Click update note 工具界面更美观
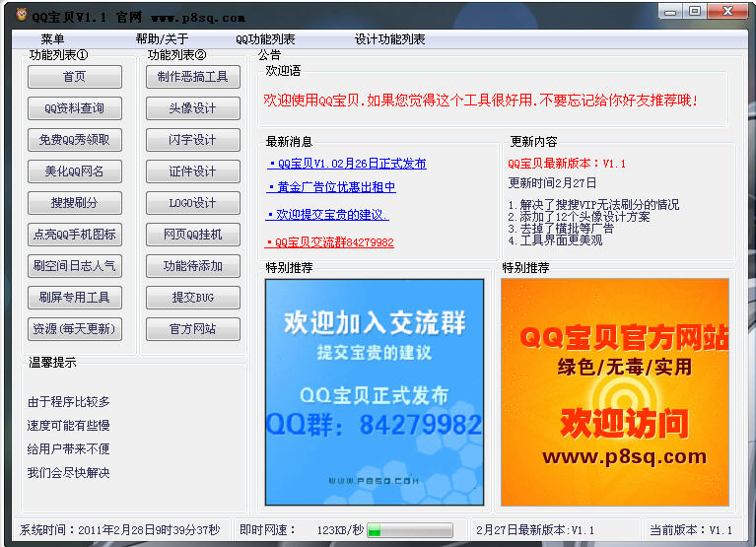This screenshot has width=756, height=547. click(x=555, y=240)
